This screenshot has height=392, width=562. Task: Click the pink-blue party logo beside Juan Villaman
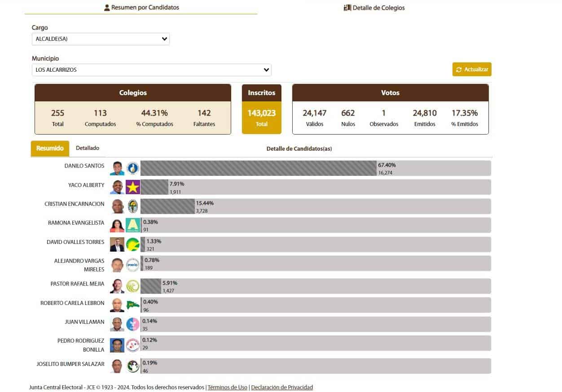click(x=133, y=324)
